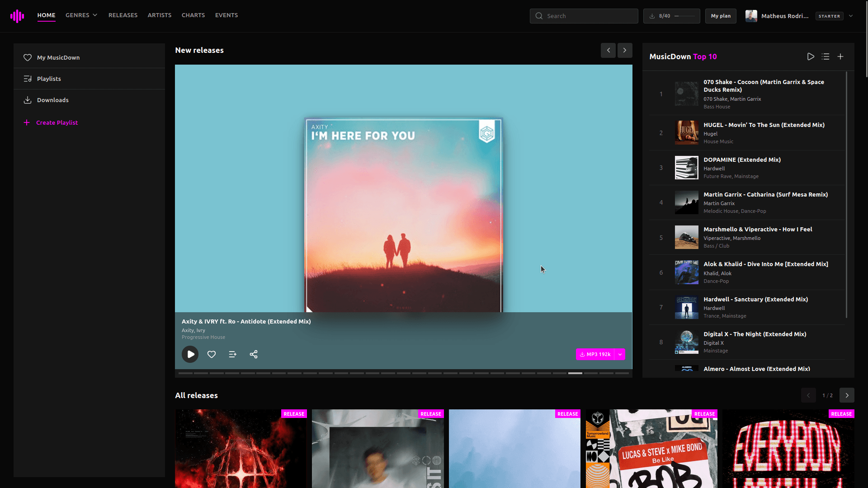Click the Axity, Ivry artist names
This screenshot has width=868, height=488.
pyautogui.click(x=193, y=330)
